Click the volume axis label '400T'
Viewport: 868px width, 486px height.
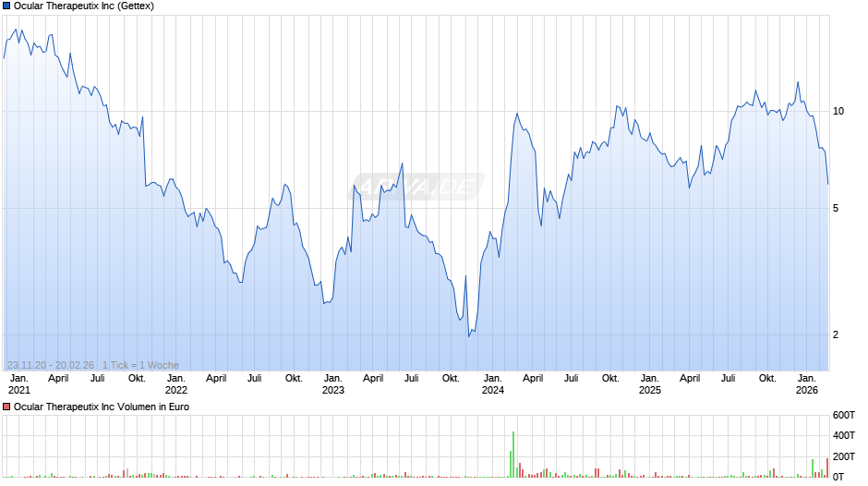click(x=844, y=435)
